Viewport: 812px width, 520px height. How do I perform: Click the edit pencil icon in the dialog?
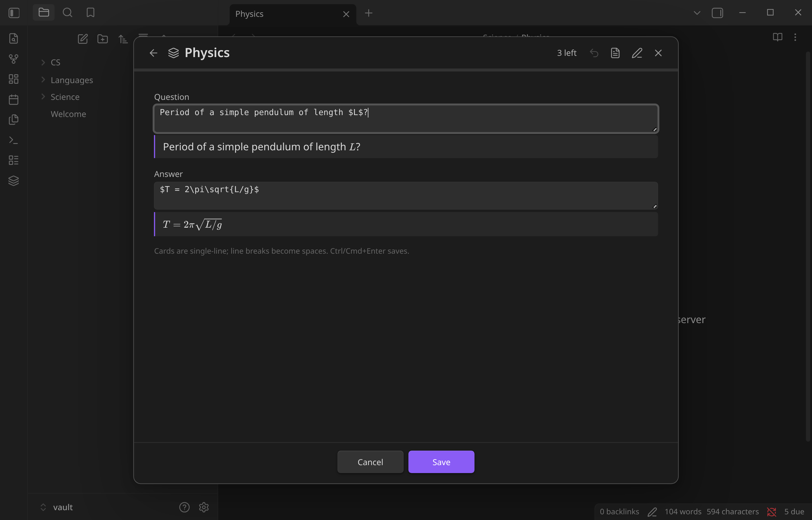pos(637,53)
